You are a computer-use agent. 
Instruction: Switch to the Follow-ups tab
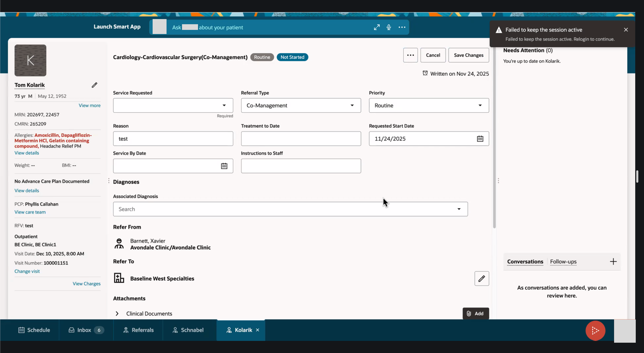click(x=563, y=262)
